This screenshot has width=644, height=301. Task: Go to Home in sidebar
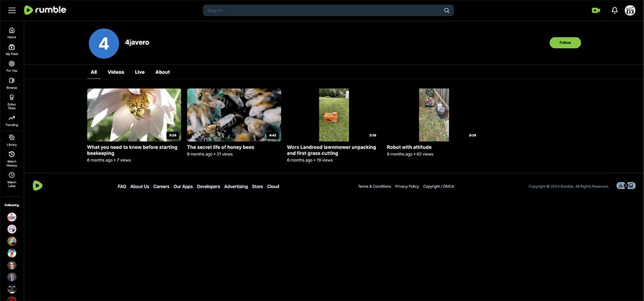(x=12, y=33)
